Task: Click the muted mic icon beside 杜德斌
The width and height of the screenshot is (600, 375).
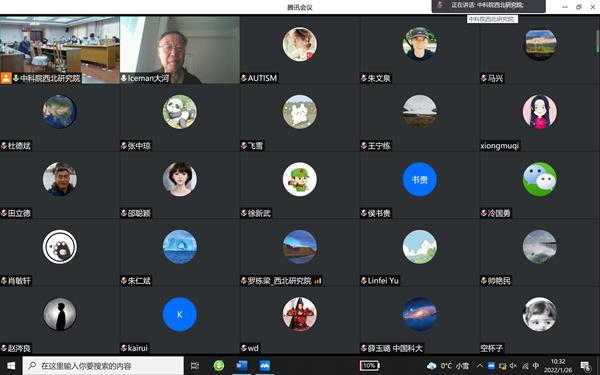Action: click(x=4, y=145)
